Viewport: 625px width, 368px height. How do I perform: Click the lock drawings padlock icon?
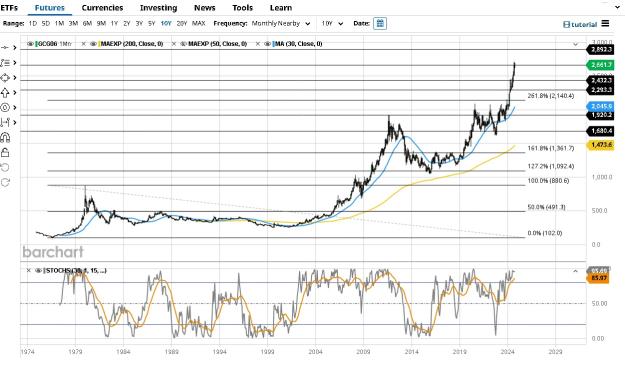point(5,152)
